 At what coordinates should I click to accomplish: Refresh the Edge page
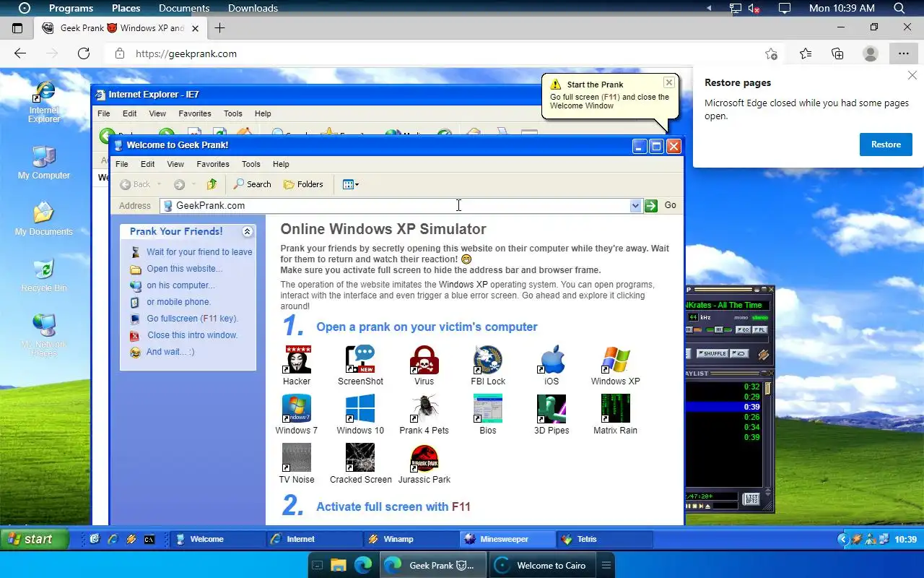(x=84, y=53)
